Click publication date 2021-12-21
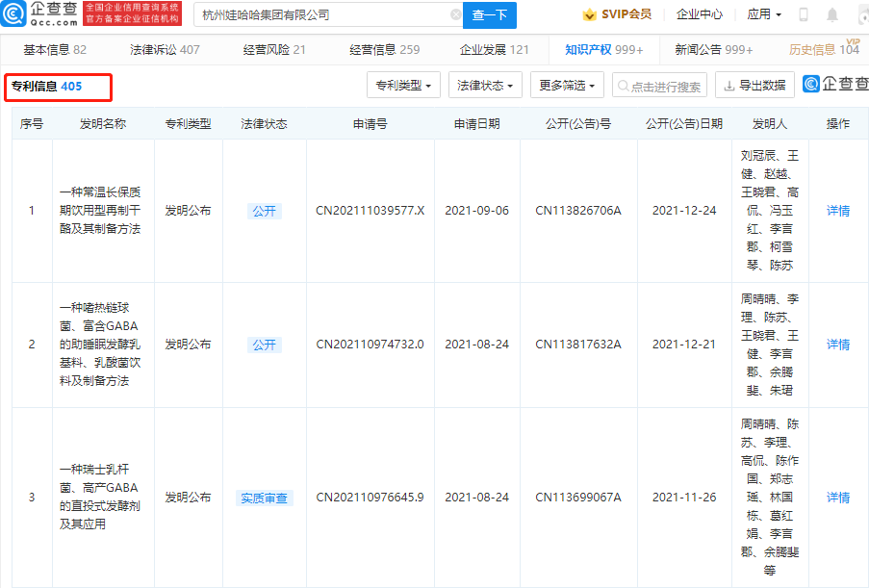869x588 pixels. 684,345
